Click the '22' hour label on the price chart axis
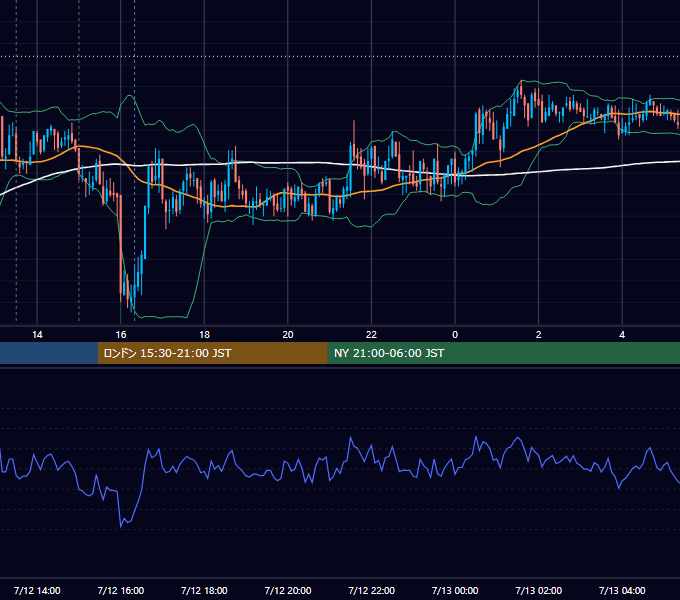Image resolution: width=680 pixels, height=600 pixels. coord(371,335)
